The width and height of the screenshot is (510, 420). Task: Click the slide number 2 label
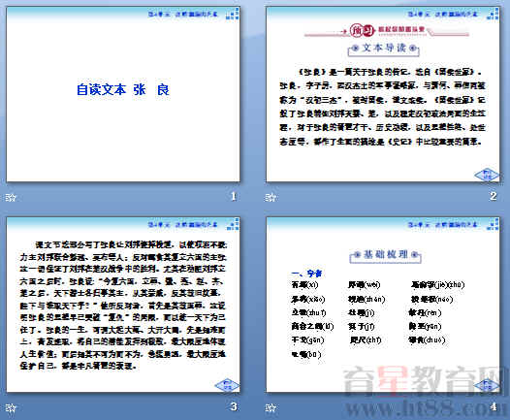494,196
